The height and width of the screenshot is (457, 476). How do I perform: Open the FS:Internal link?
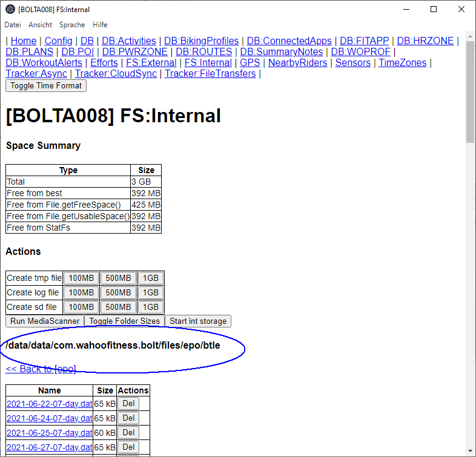pos(208,62)
